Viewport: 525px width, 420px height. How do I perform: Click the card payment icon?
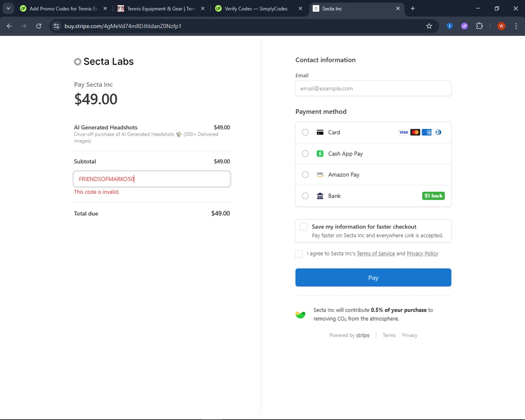[x=320, y=132]
